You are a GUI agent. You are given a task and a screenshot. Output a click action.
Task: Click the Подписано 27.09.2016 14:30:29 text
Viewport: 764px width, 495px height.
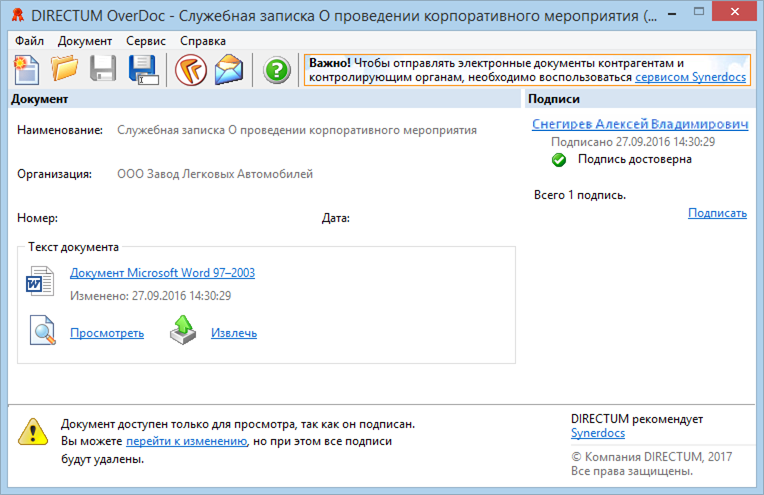[633, 142]
